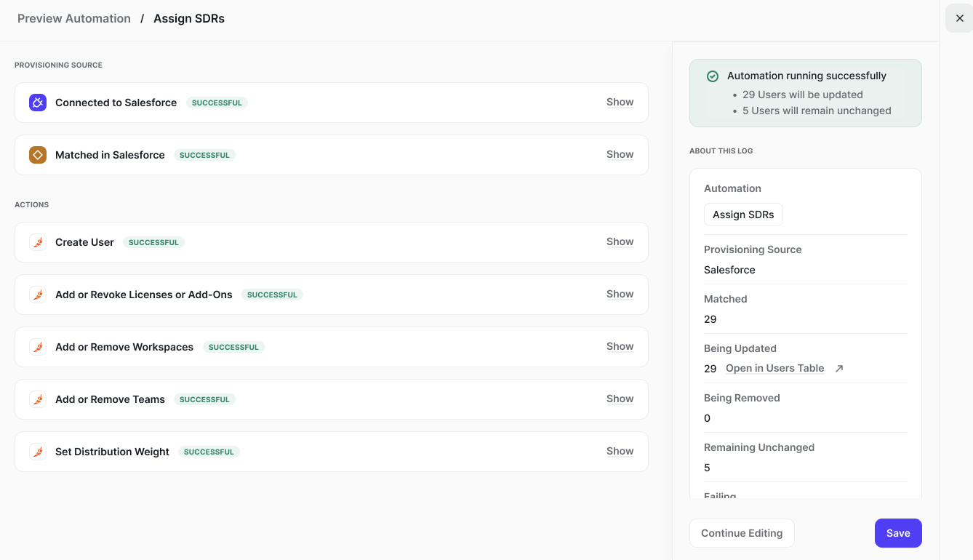Click the Add or Remove Teams icon
The image size is (973, 560).
[38, 399]
